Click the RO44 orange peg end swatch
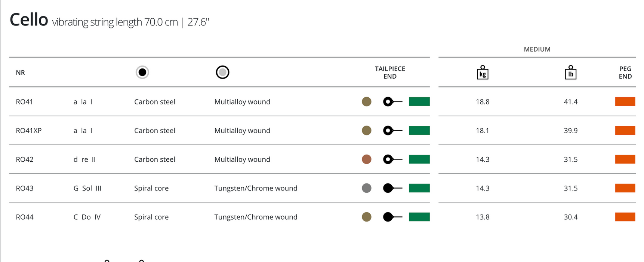Screen dimensions: 644x262 tap(625, 217)
